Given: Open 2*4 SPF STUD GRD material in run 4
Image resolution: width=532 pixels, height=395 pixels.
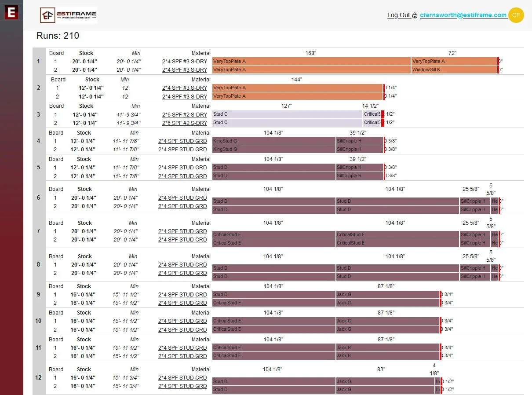Looking at the screenshot, I should [x=182, y=141].
